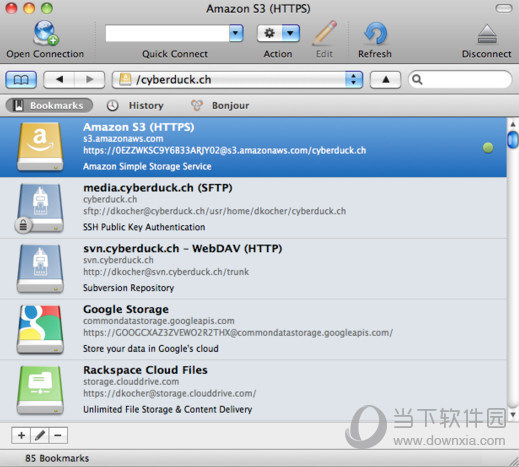The width and height of the screenshot is (519, 467).
Task: Click the scrollbar up arrow
Action: point(513,124)
